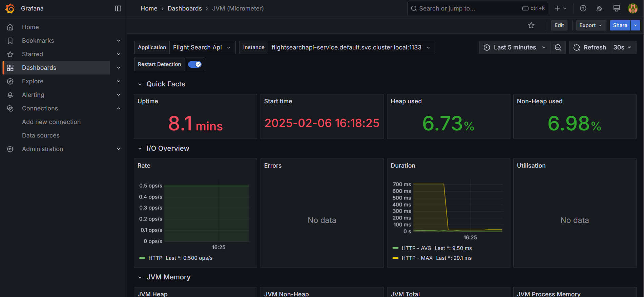Click the Edit dashboard button
Viewport: 644px width, 297px height.
[559, 25]
